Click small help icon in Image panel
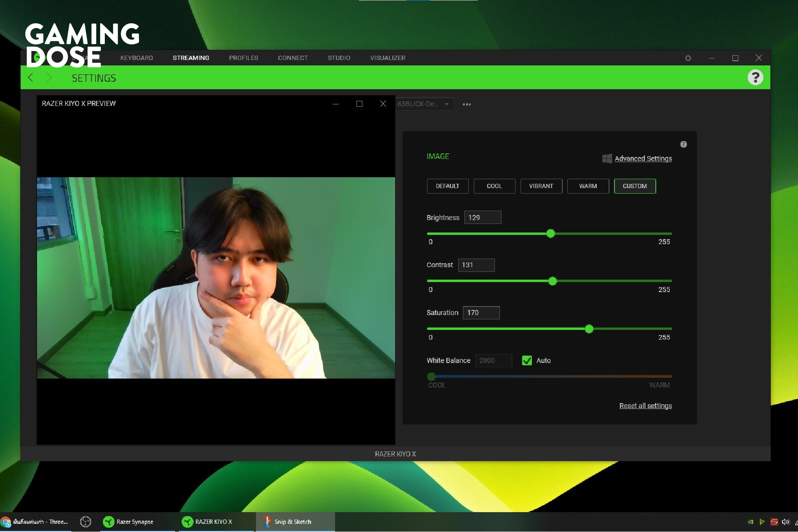The height and width of the screenshot is (532, 798). (x=683, y=144)
